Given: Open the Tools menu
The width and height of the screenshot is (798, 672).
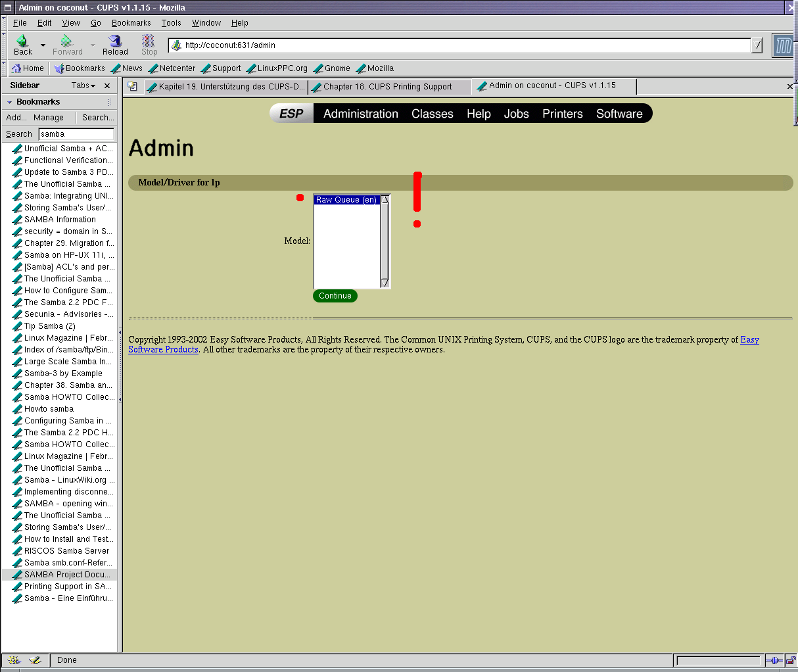Looking at the screenshot, I should pos(171,23).
